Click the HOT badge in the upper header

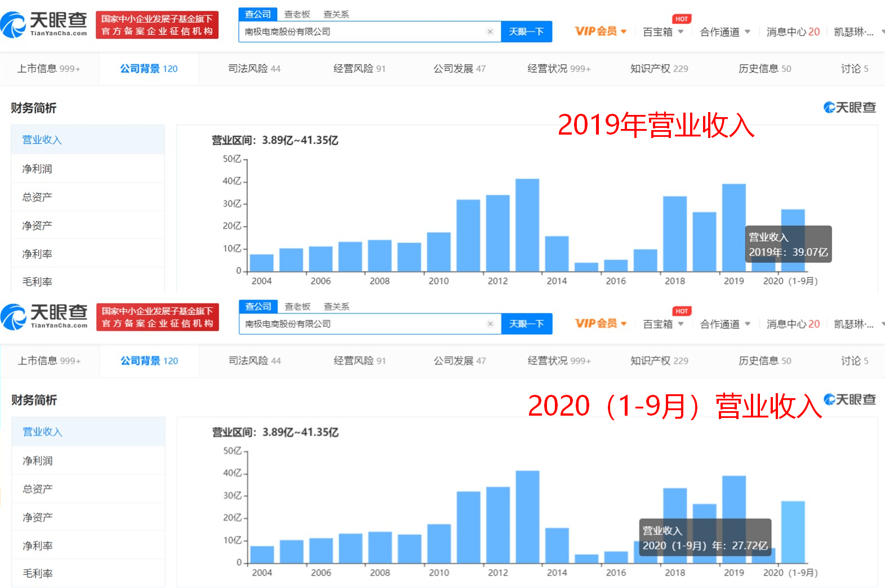682,19
